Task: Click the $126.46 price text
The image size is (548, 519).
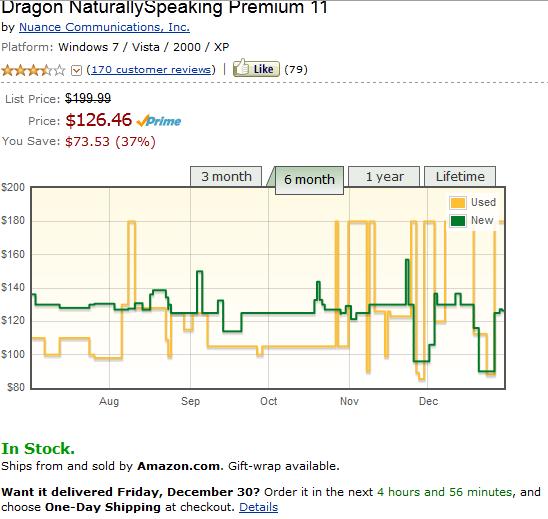Action: 99,120
